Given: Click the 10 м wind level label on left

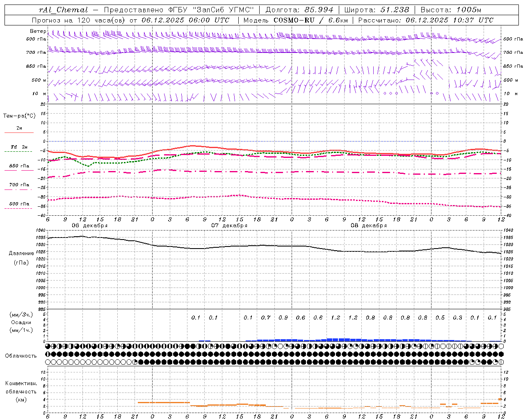Looking at the screenshot, I should [x=39, y=94].
